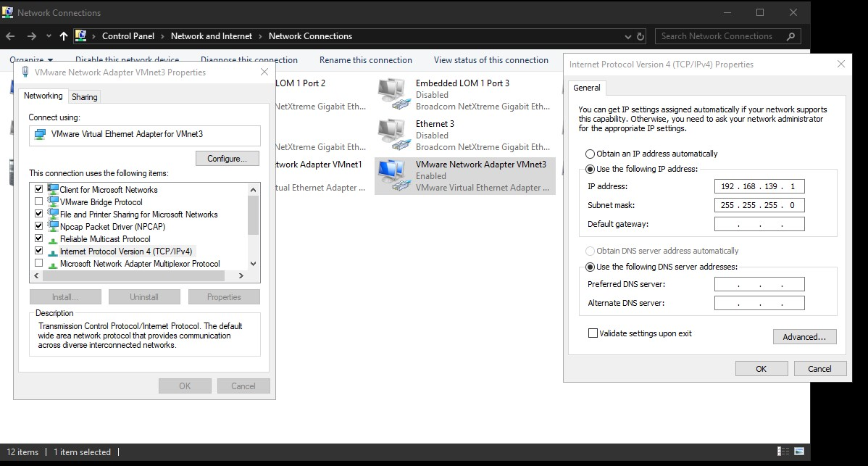The width and height of the screenshot is (868, 466).
Task: Enable Microsoft Network Adapter Multiplexor Protocol checkbox
Action: click(x=38, y=263)
